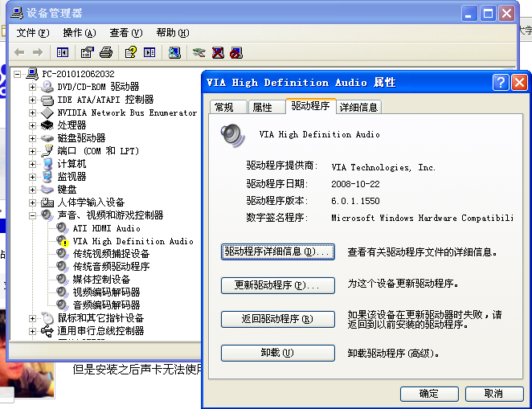This screenshot has height=409, width=532.
Task: Click the 取消 button
Action: tap(494, 394)
